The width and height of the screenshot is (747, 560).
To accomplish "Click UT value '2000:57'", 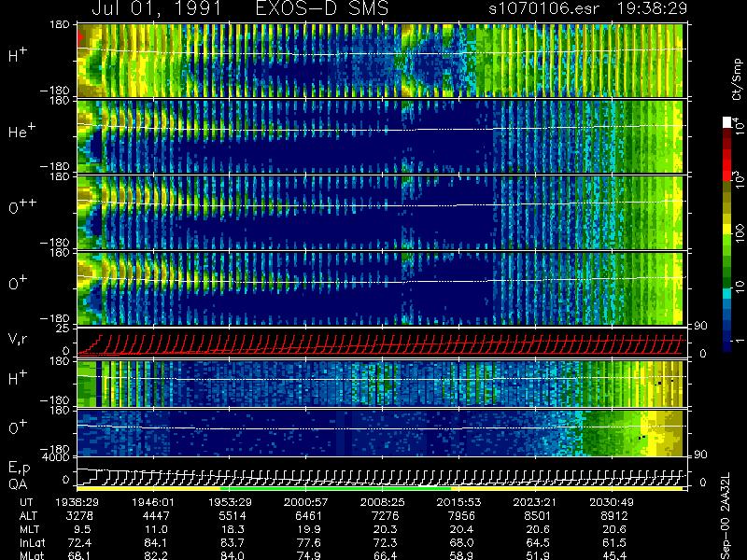I will 305,502.
